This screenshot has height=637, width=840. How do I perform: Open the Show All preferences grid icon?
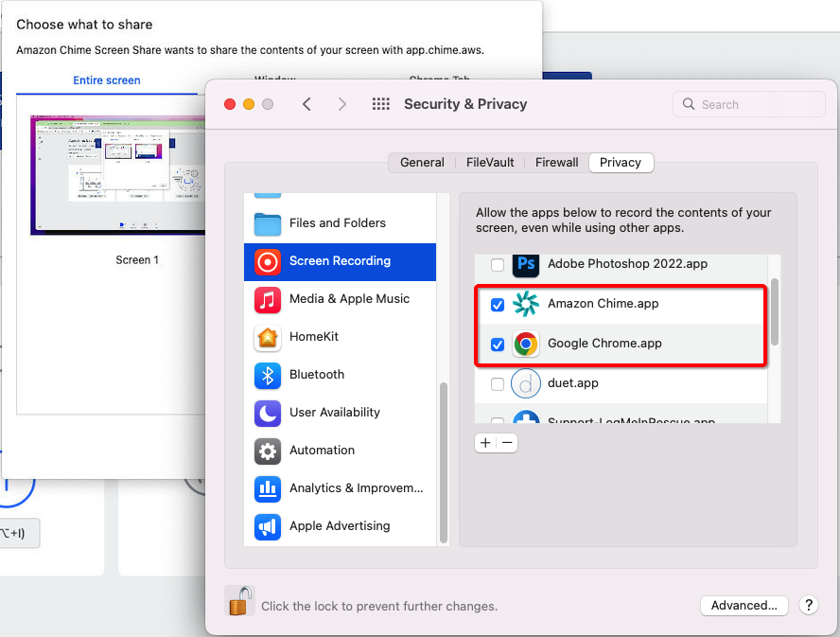(381, 104)
